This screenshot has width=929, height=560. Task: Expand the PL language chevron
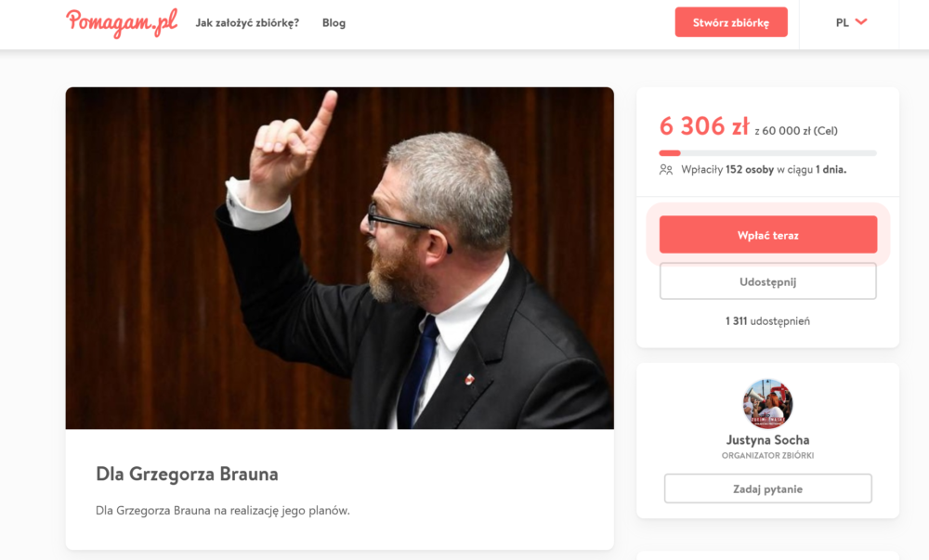click(x=861, y=22)
